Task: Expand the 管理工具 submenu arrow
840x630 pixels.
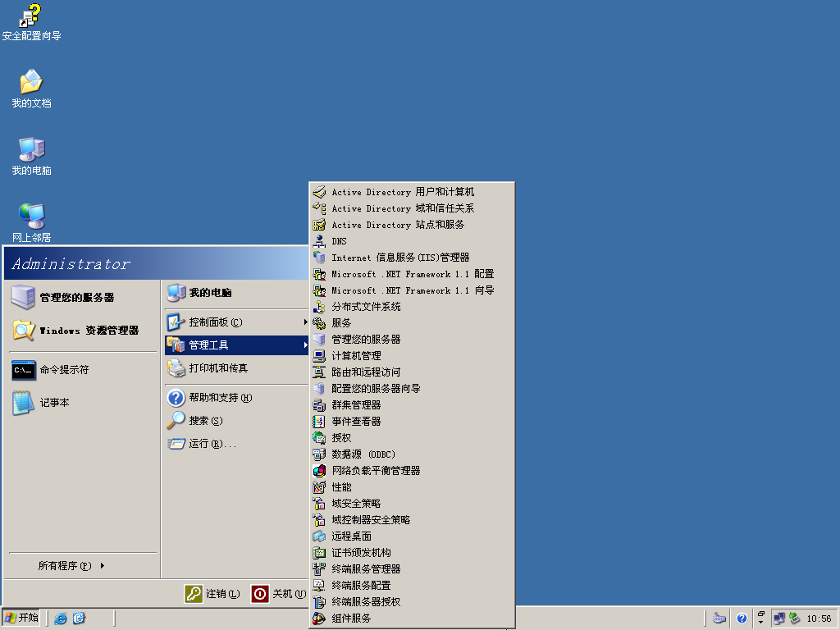Action: (x=305, y=345)
